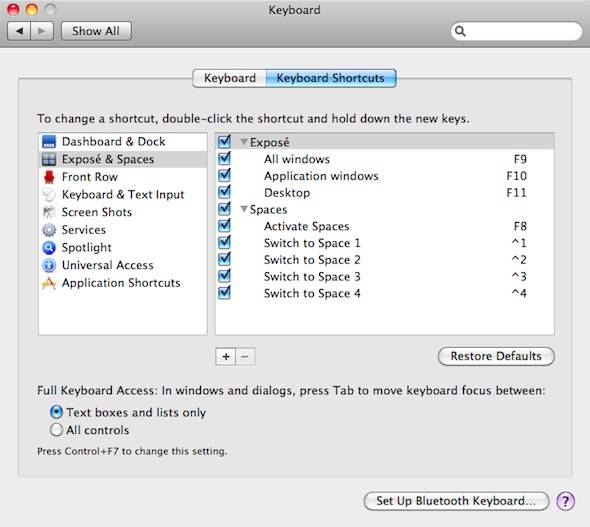Collapse the Exposé disclosure triangle
This screenshot has height=527, width=590.
[x=244, y=142]
